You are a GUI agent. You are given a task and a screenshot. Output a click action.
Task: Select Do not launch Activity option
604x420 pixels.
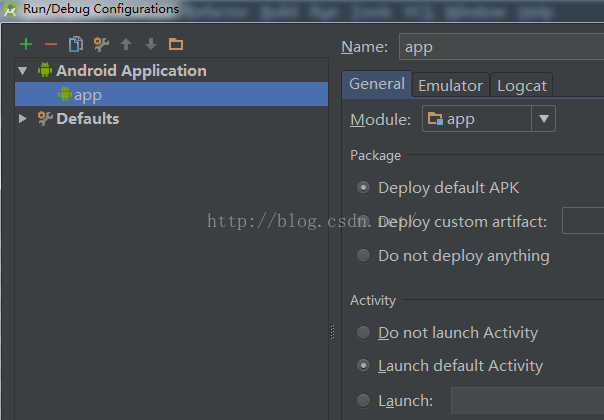coord(363,333)
